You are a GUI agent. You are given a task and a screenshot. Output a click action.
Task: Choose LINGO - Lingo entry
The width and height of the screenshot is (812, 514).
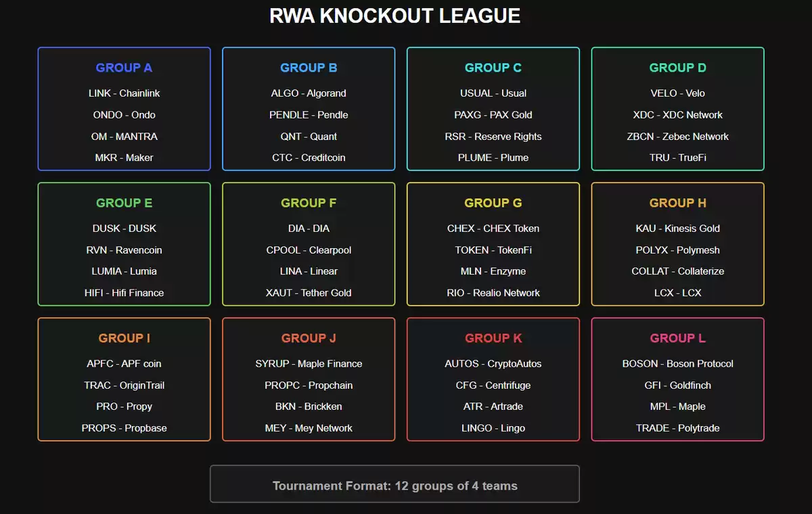click(493, 428)
